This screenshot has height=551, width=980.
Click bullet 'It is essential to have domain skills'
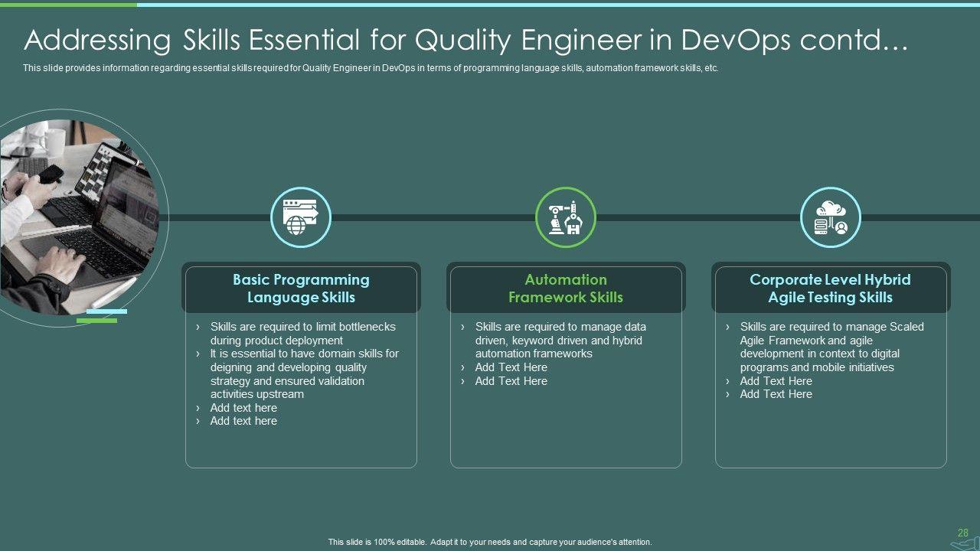pos(304,374)
